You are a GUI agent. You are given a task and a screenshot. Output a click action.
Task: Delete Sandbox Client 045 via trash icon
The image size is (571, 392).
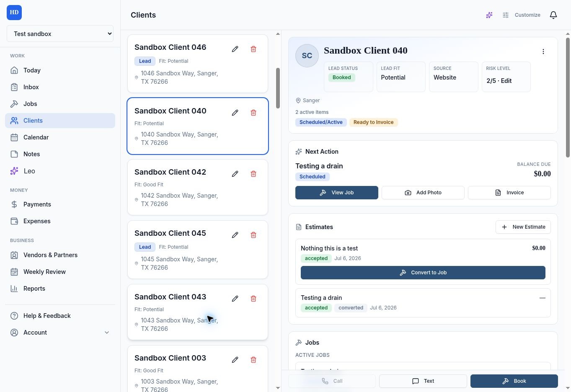(x=253, y=235)
